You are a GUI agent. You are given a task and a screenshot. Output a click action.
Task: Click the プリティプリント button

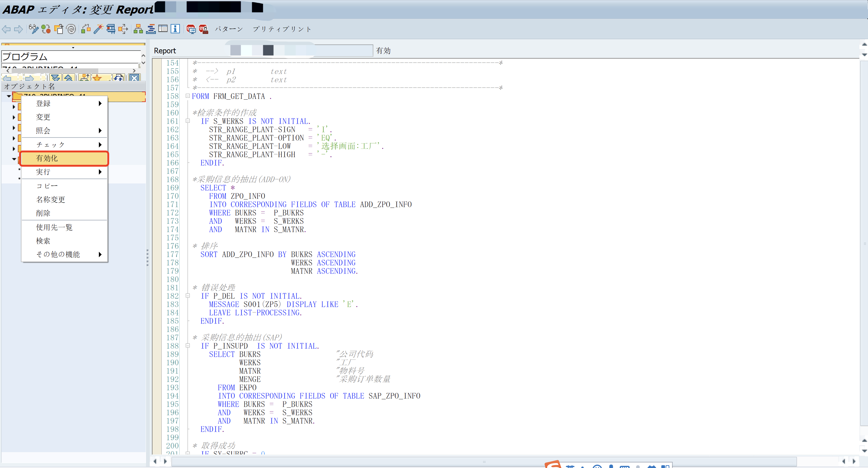click(282, 29)
